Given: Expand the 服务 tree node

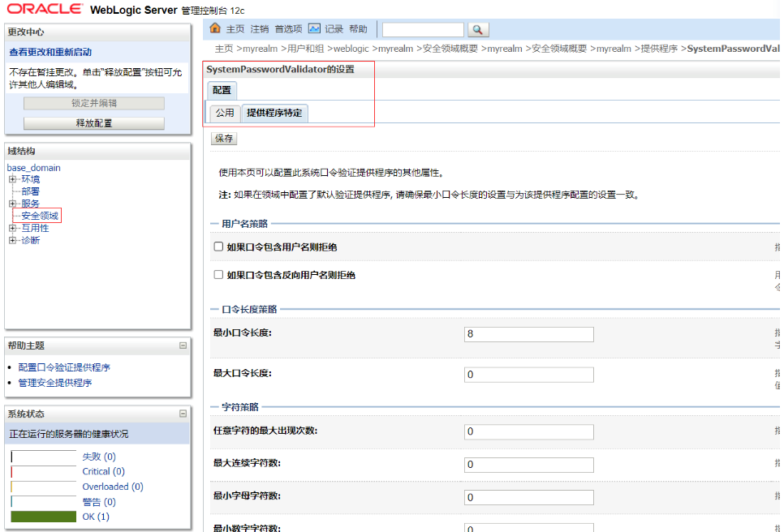Looking at the screenshot, I should [12, 204].
